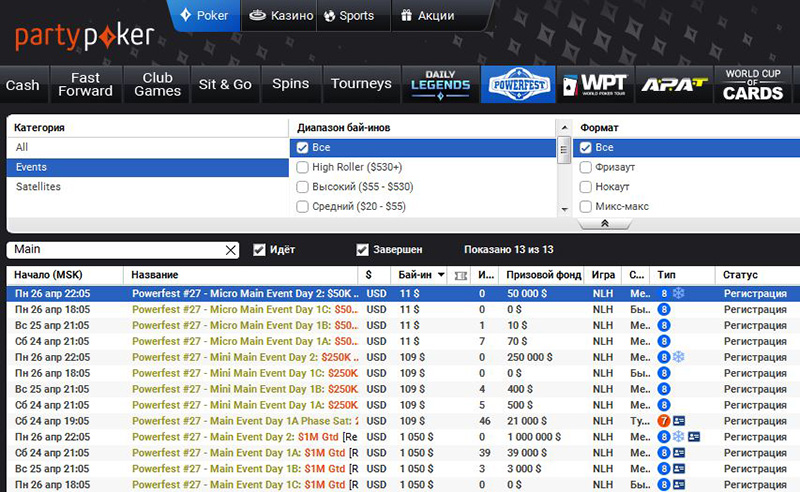Open Micro Main Event Day 1B tournament
Viewport: 800px width, 492px height.
(x=404, y=325)
